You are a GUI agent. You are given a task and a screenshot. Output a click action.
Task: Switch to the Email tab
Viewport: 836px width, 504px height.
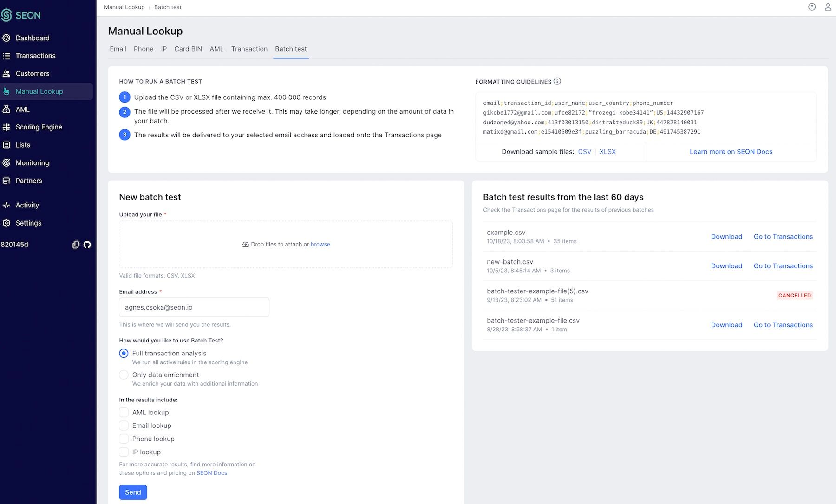click(x=118, y=49)
